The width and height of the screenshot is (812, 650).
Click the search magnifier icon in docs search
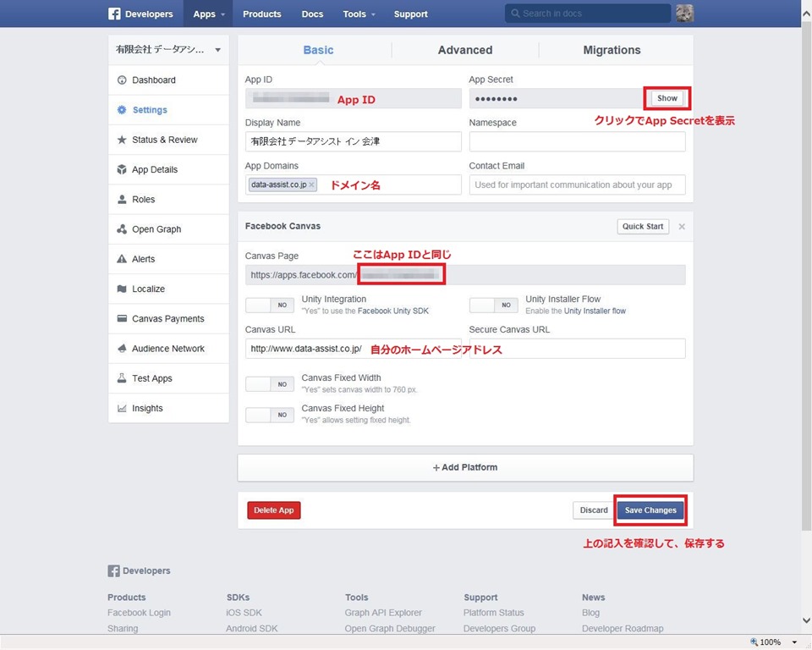[x=515, y=14]
